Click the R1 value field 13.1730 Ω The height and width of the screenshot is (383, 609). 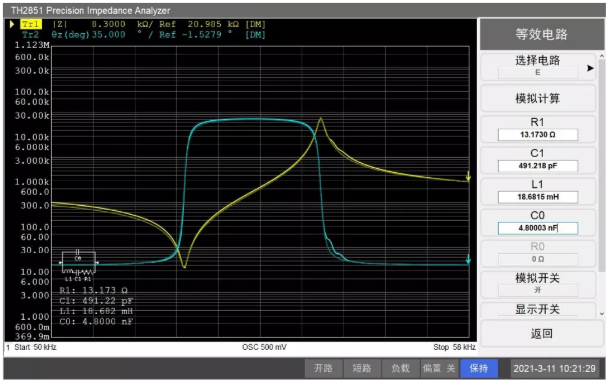pyautogui.click(x=538, y=135)
